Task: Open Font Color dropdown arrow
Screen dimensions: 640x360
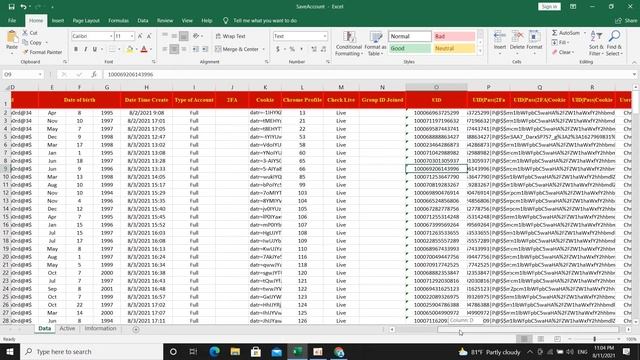Action: pos(151,49)
